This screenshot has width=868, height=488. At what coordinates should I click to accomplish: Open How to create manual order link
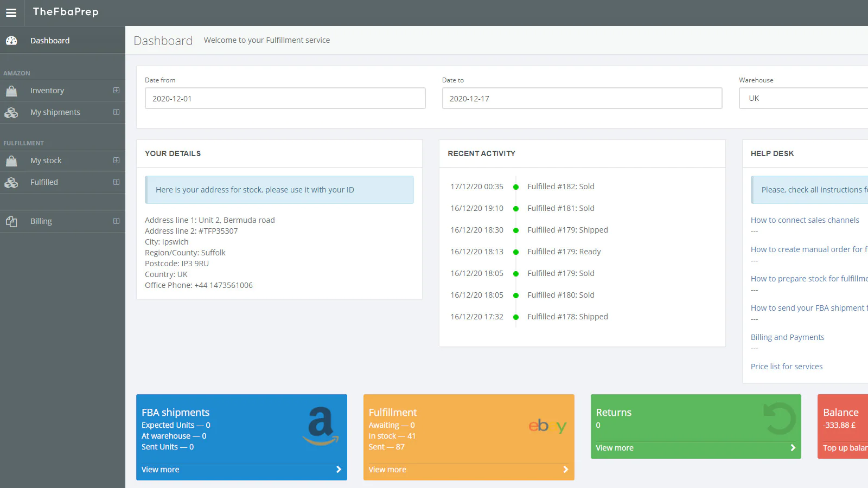pos(809,249)
